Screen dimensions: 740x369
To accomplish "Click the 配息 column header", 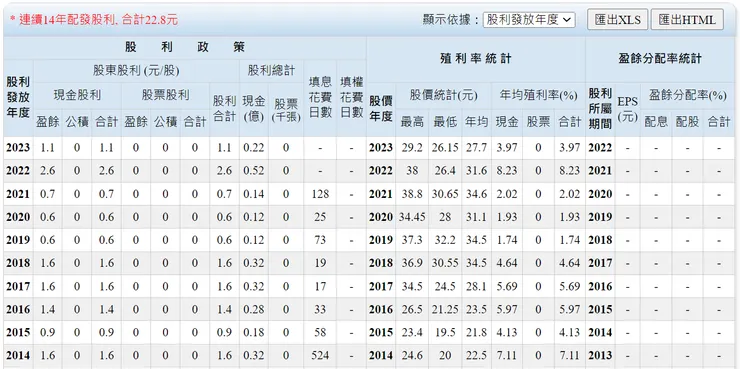I will [x=656, y=123].
